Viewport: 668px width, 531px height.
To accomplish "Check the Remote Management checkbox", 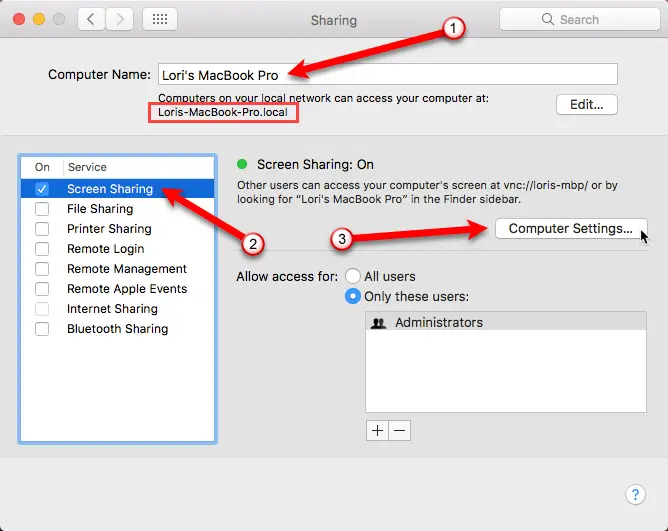I will click(42, 269).
